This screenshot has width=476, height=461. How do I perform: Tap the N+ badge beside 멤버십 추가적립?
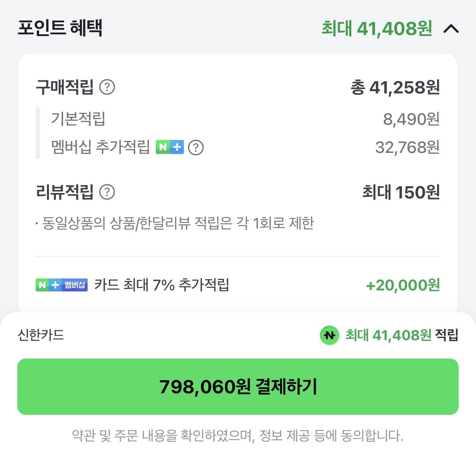[x=170, y=147]
